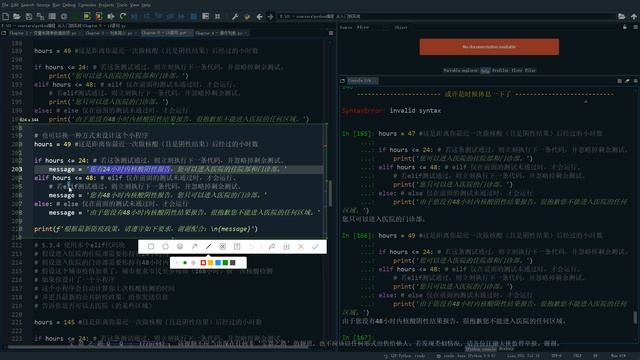Select text tool in screenshot toolbar

[x=237, y=247]
